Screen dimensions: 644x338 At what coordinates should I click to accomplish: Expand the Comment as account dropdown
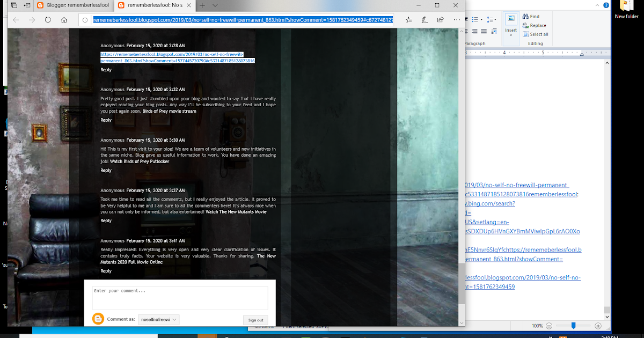pos(159,319)
